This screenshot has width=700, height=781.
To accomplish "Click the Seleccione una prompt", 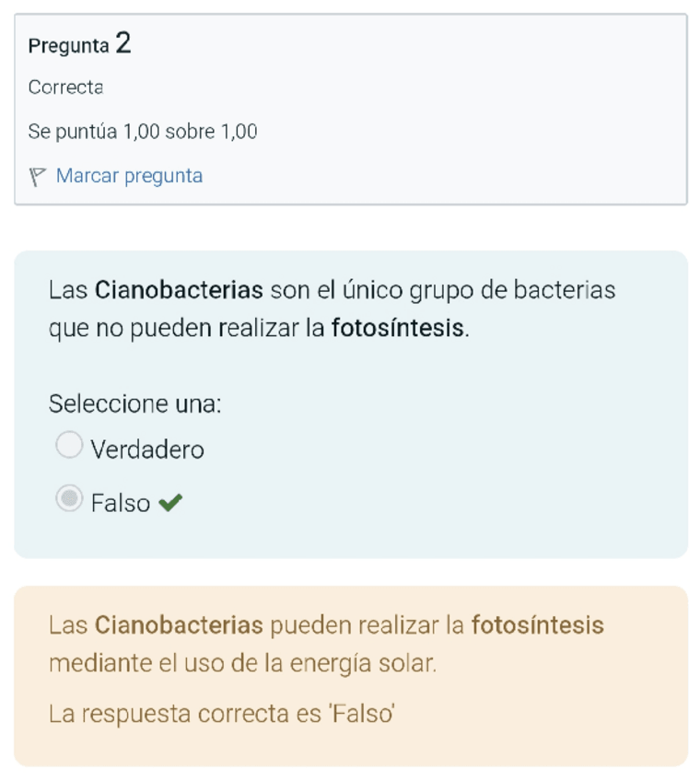I will tap(134, 403).
